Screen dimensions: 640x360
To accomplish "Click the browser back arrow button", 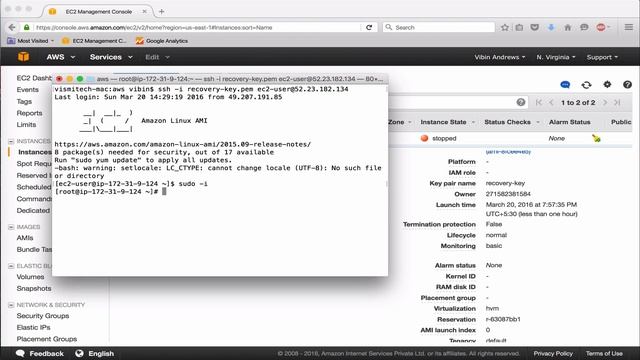I will click(x=11, y=27).
